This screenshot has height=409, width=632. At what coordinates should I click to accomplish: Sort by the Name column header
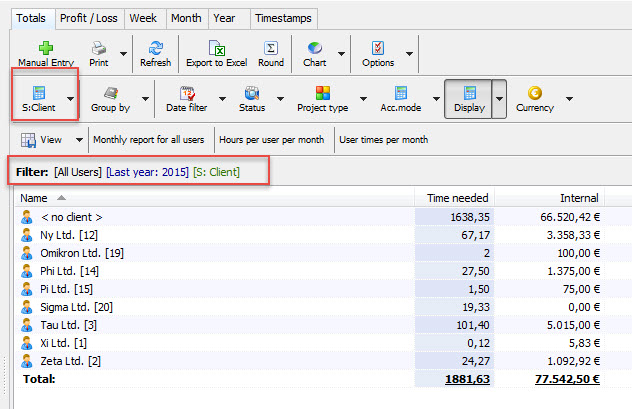[x=34, y=198]
